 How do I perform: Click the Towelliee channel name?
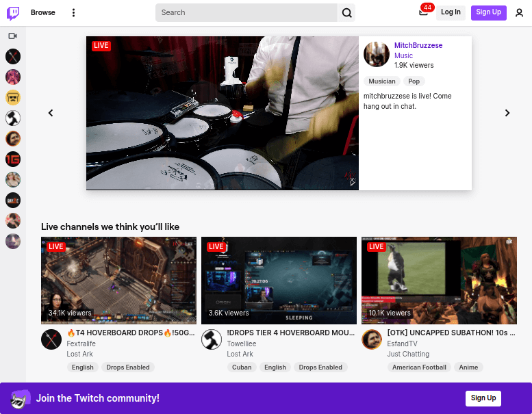242,344
